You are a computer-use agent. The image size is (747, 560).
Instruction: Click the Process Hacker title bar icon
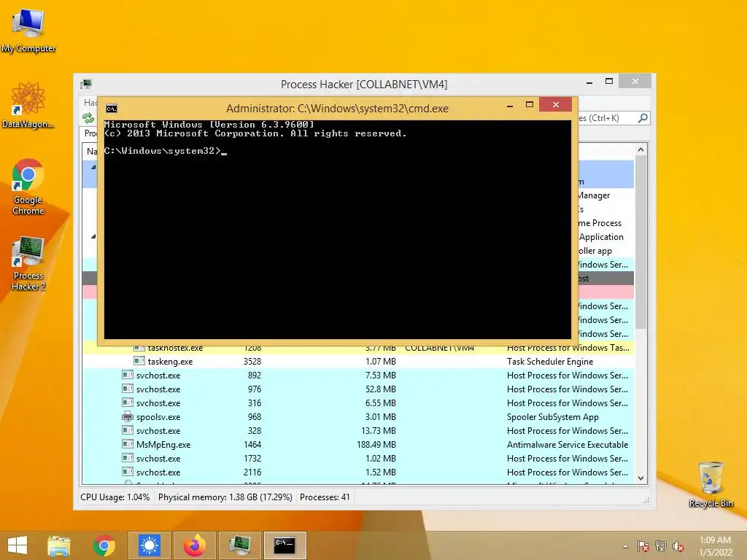coord(86,85)
